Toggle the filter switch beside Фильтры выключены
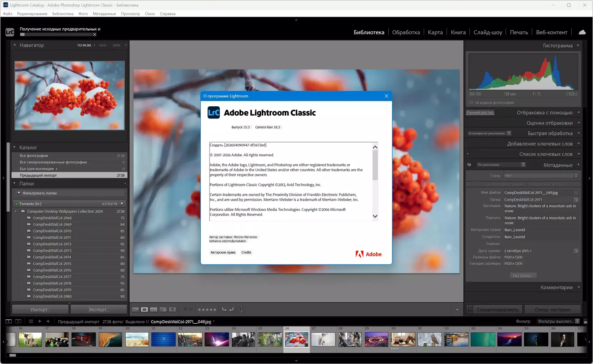593x364 pixels. [x=585, y=322]
